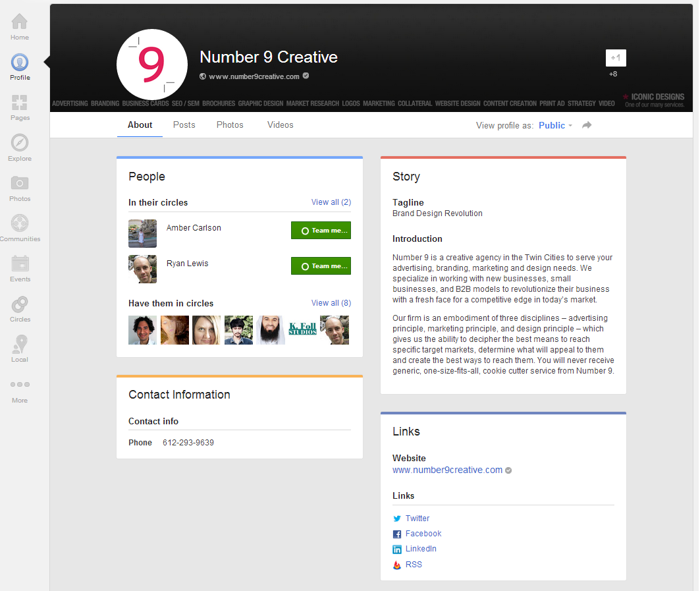Click Amber Carlson's profile photo
This screenshot has width=700, height=591.
[142, 234]
